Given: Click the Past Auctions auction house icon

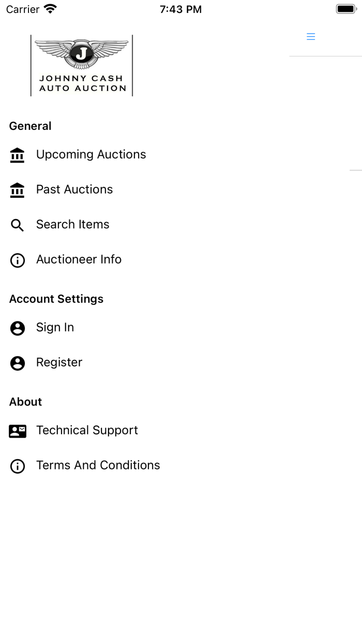Looking at the screenshot, I should click(x=17, y=189).
